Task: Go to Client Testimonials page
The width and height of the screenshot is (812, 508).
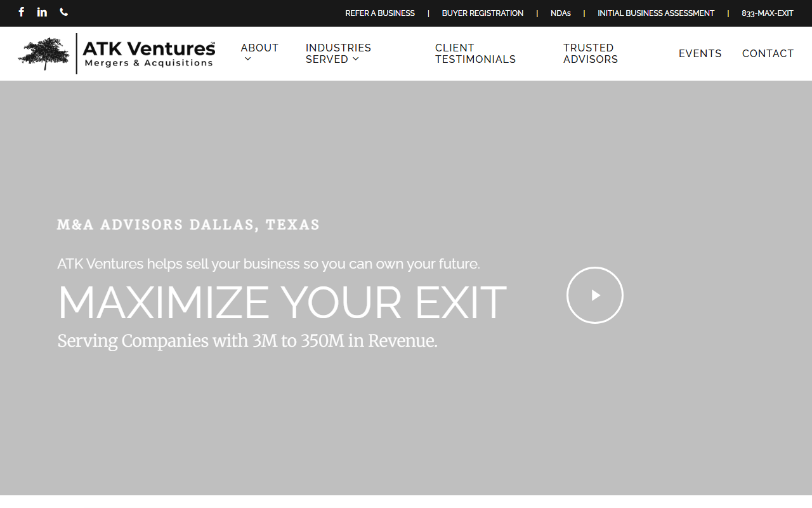Action: click(x=475, y=53)
